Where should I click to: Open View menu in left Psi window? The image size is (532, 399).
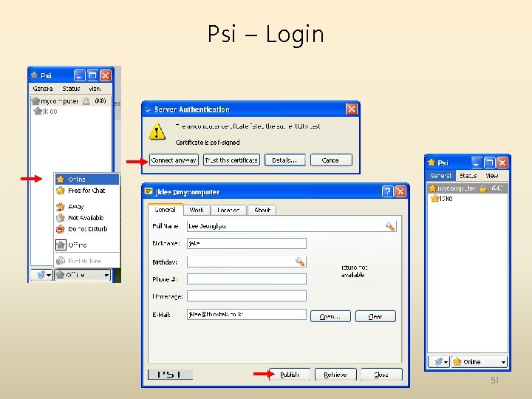pyautogui.click(x=95, y=89)
